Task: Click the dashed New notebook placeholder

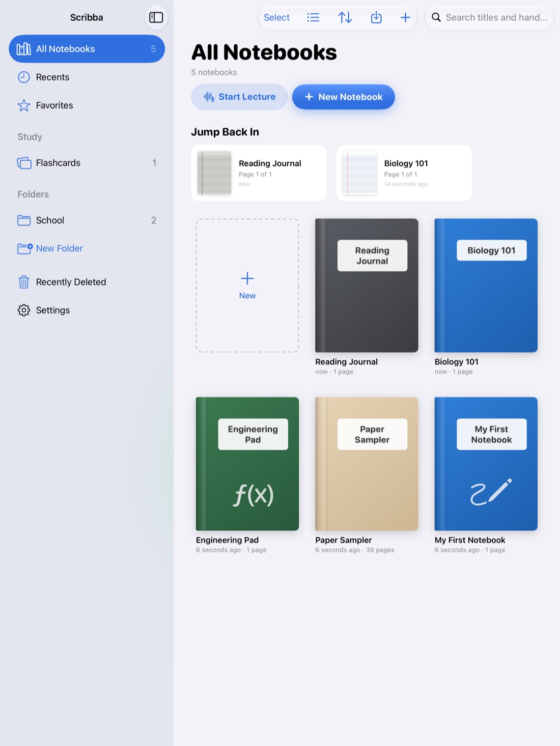Action: pyautogui.click(x=247, y=285)
